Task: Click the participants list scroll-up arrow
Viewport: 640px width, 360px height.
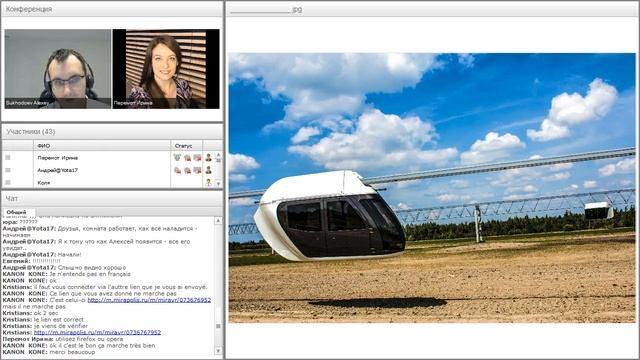Action: 218,155
